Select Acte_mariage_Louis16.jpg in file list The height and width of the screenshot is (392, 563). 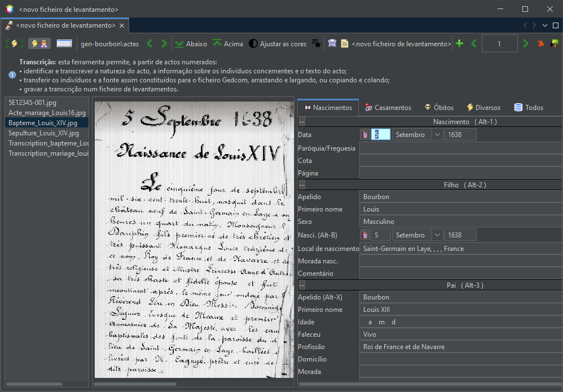click(x=47, y=113)
